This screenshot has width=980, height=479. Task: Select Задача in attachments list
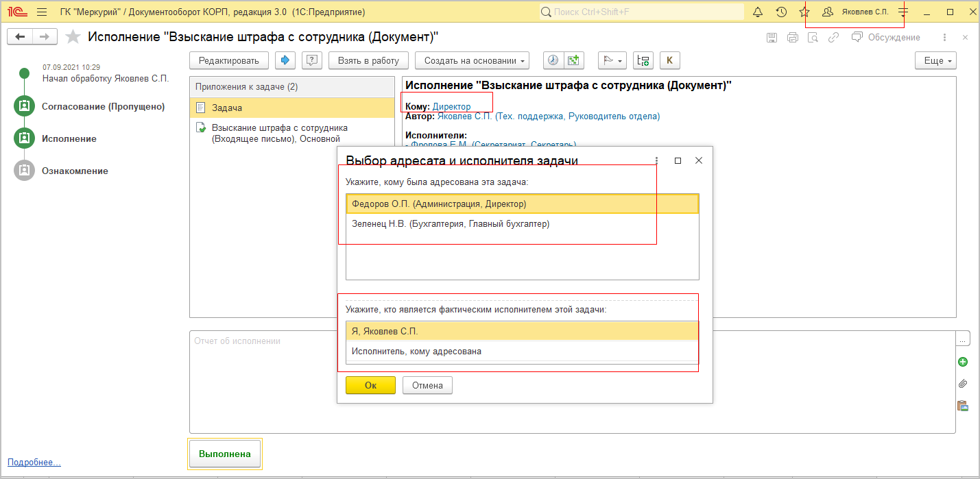point(292,108)
